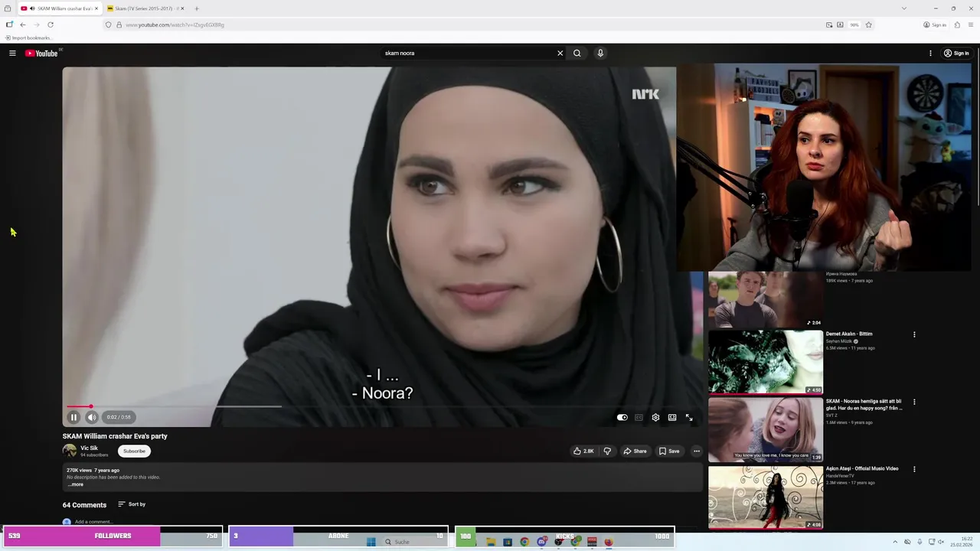Enter fullscreen on the video

pos(689,417)
